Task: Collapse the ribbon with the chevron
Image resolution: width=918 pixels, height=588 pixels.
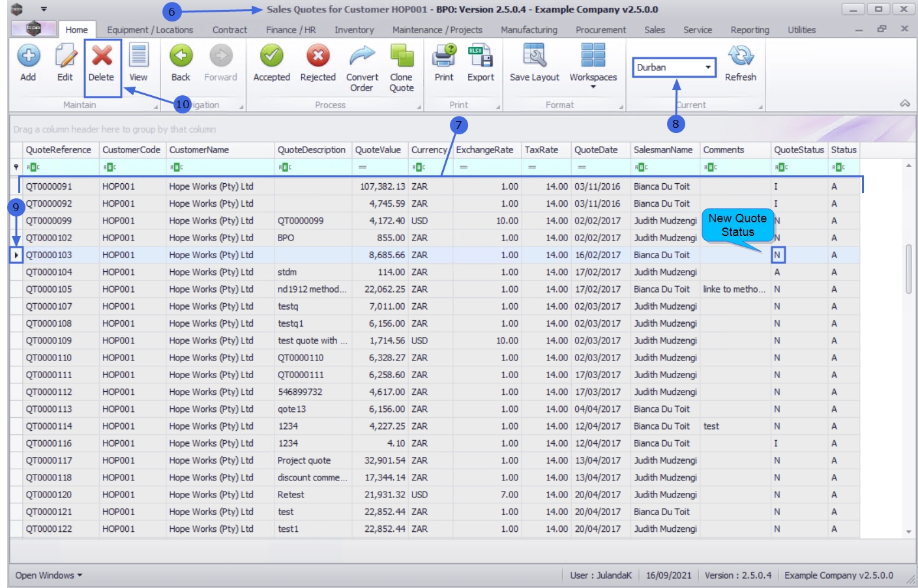Action: click(x=905, y=104)
